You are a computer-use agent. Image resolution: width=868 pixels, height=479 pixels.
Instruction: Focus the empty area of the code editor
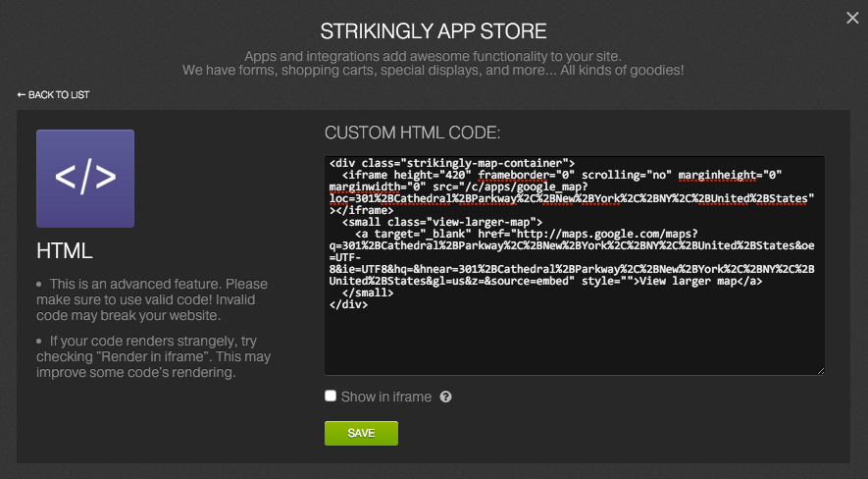click(x=574, y=342)
